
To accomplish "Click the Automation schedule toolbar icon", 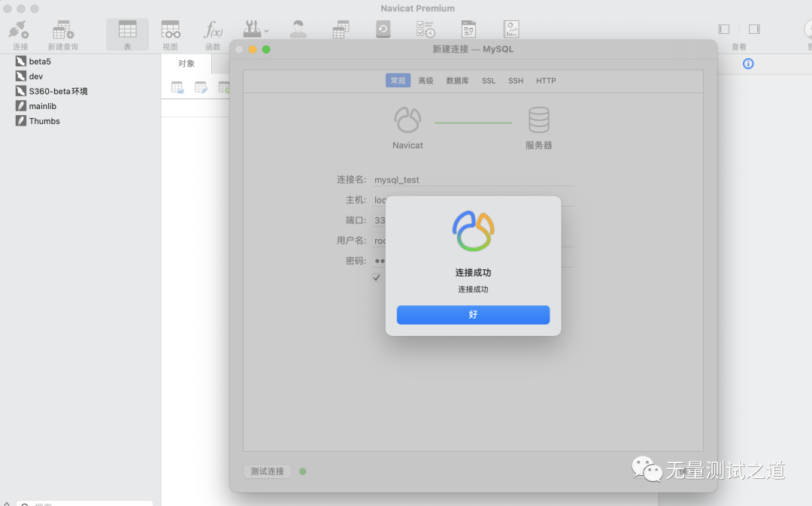I will tap(426, 29).
